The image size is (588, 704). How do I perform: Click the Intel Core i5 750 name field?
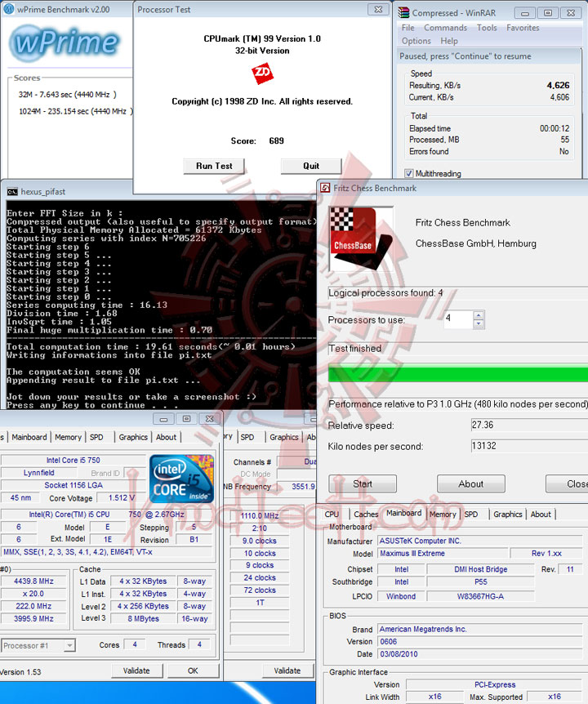[73, 460]
